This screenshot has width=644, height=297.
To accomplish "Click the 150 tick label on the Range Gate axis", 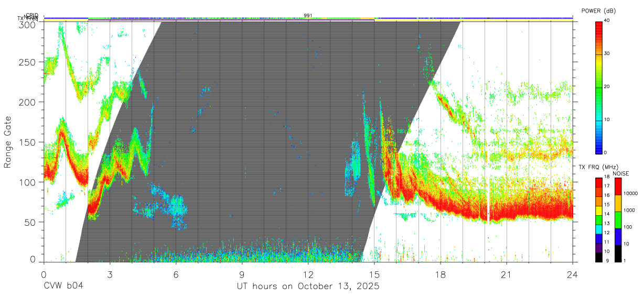I will (27, 142).
